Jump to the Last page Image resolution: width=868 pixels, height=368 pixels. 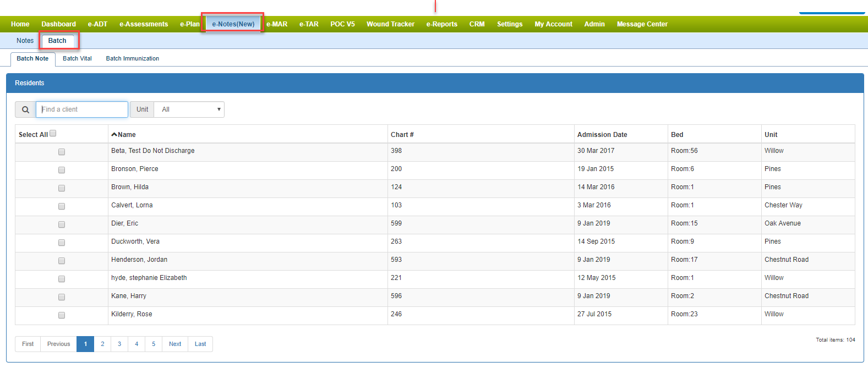pyautogui.click(x=200, y=344)
